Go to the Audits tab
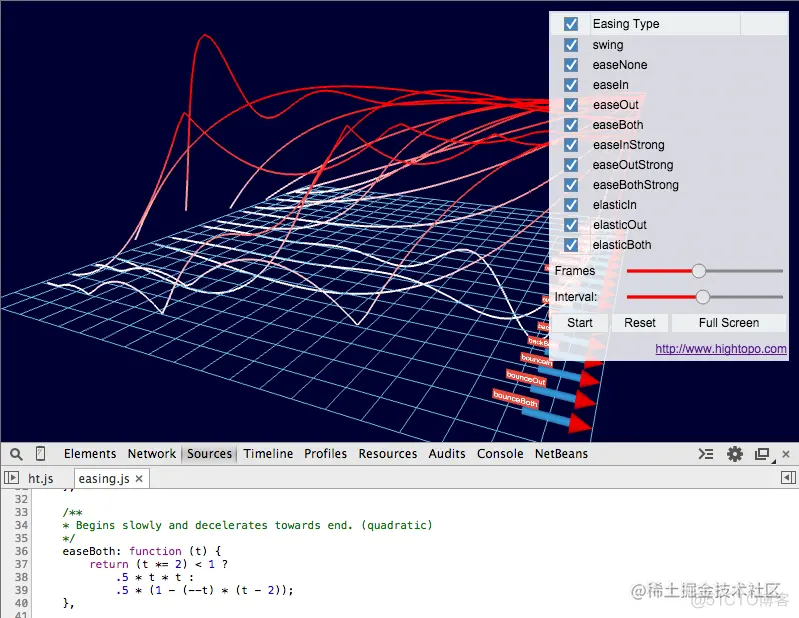Viewport: 799px width, 618px height. click(447, 453)
